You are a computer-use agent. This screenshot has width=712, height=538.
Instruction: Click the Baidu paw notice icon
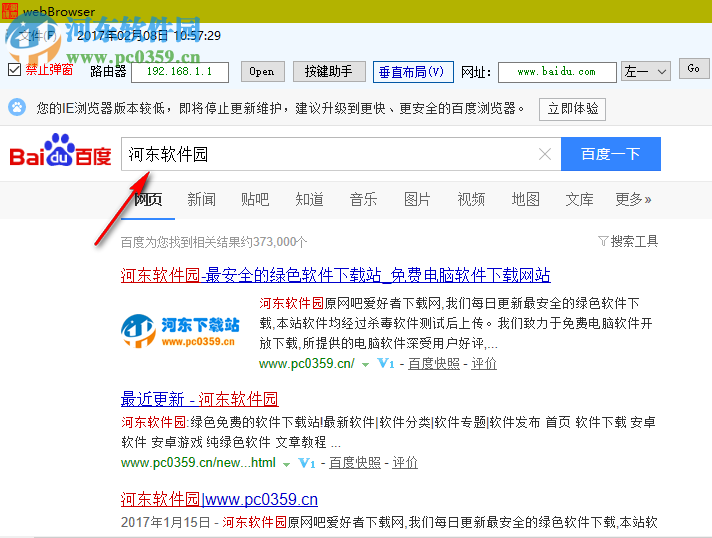pyautogui.click(x=17, y=108)
